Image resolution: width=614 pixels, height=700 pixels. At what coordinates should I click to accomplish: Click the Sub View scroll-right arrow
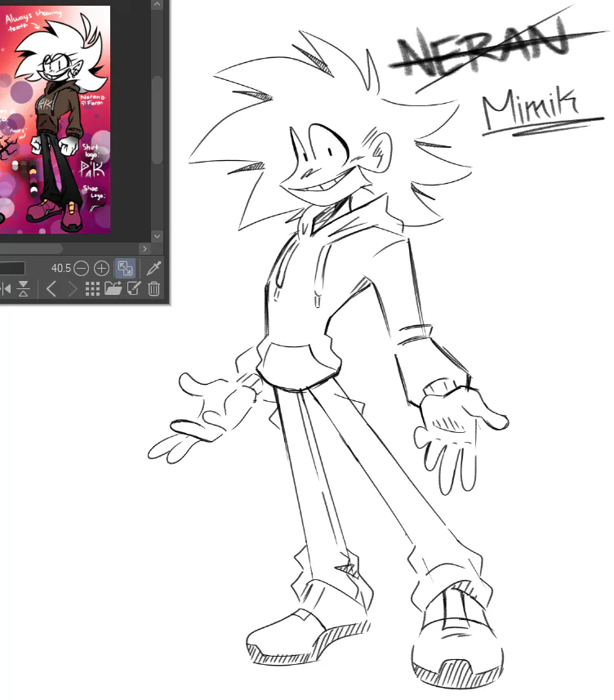tap(145, 248)
